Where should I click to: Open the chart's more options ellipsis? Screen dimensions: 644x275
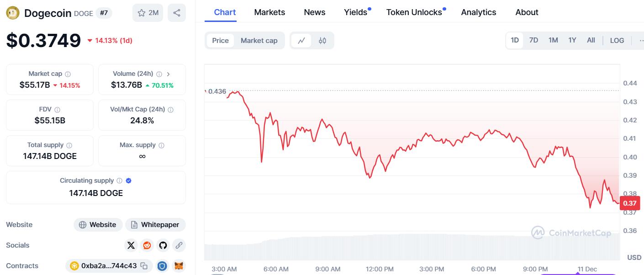(640, 40)
